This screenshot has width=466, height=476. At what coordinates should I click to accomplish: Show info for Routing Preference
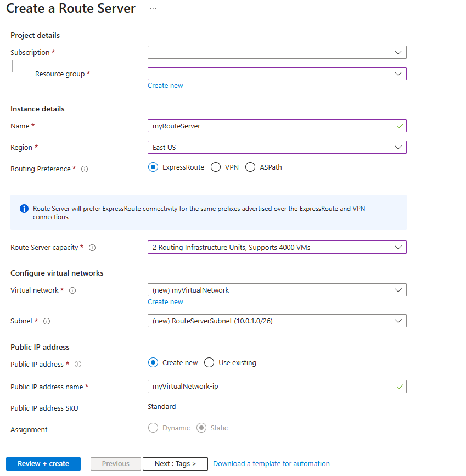[85, 169]
